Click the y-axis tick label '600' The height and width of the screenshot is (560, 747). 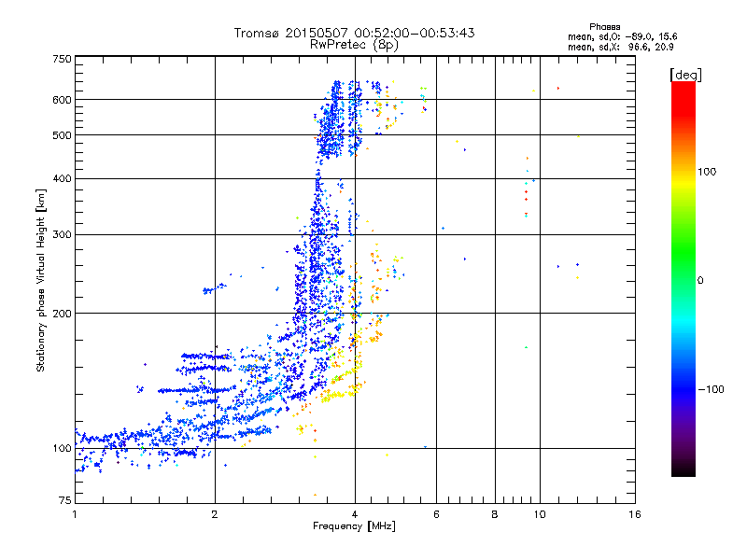(x=62, y=100)
